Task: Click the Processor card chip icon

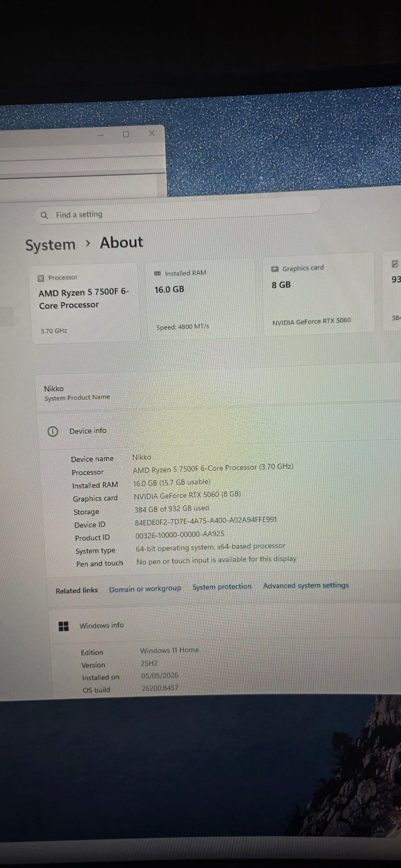Action: (41, 278)
